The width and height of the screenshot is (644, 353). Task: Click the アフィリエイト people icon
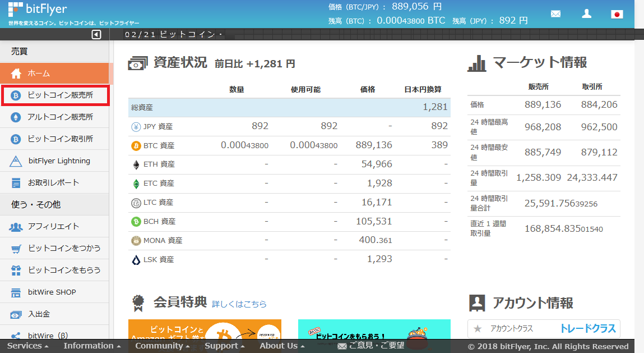click(x=16, y=227)
